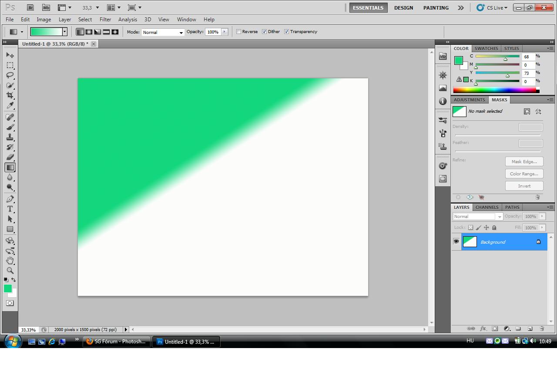
Task: Select the Horizontal Type tool
Action: click(x=10, y=209)
